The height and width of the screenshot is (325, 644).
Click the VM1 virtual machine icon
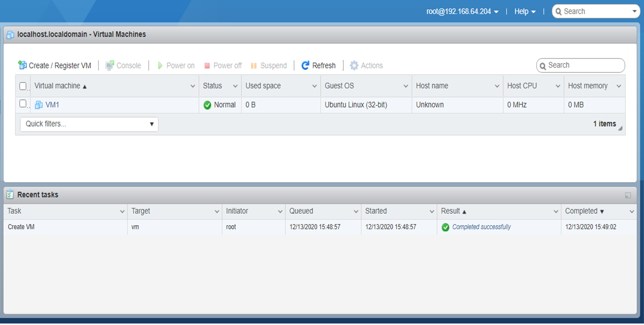click(39, 105)
